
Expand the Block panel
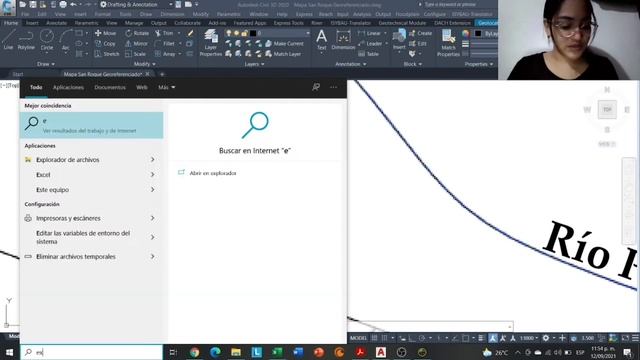click(x=413, y=64)
